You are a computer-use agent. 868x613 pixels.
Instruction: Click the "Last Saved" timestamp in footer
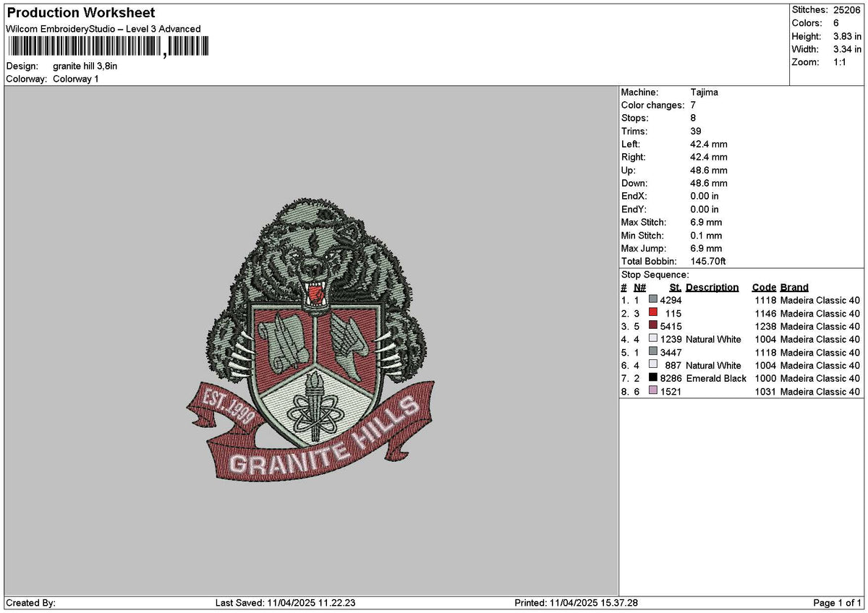tap(285, 603)
